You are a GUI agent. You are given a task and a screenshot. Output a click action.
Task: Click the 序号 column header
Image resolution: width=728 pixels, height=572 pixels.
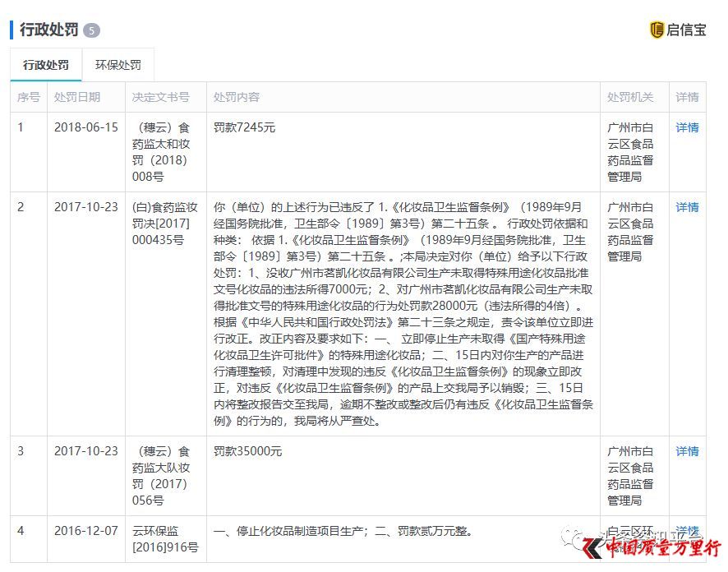point(27,97)
